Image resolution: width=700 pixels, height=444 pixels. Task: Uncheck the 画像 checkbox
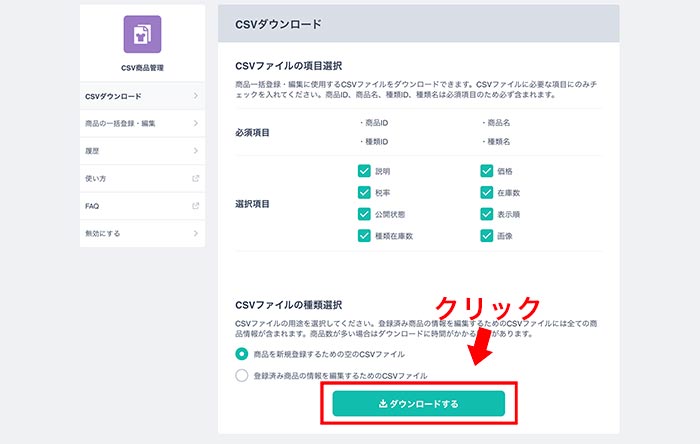point(487,236)
